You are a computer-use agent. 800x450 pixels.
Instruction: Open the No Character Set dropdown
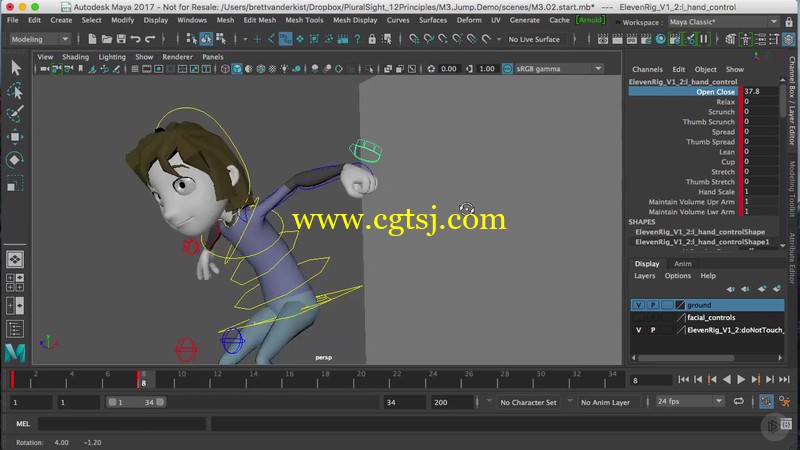(528, 402)
